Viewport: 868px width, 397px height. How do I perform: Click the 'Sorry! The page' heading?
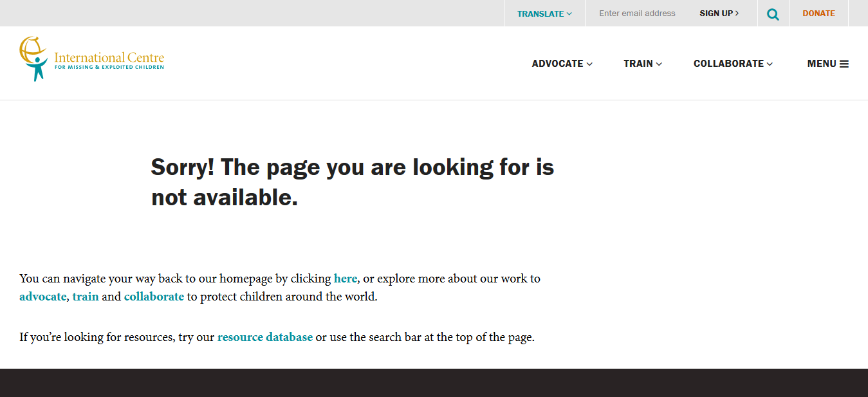click(353, 182)
